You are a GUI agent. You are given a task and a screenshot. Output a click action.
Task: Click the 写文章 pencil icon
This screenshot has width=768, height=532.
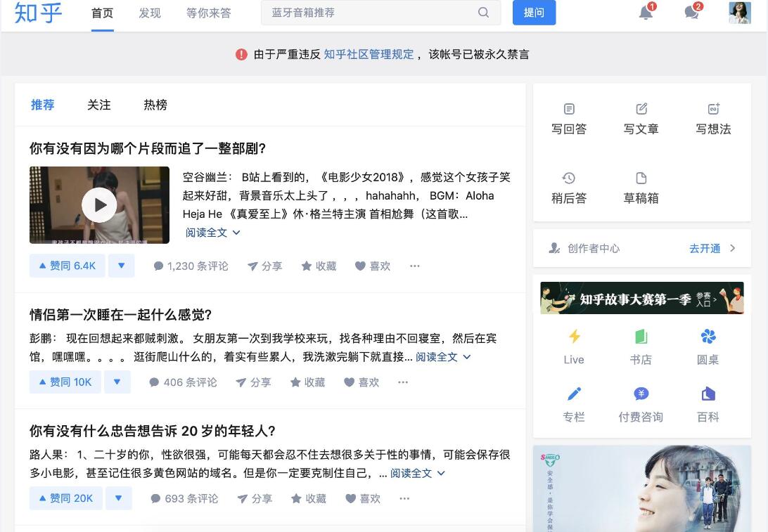pyautogui.click(x=641, y=109)
